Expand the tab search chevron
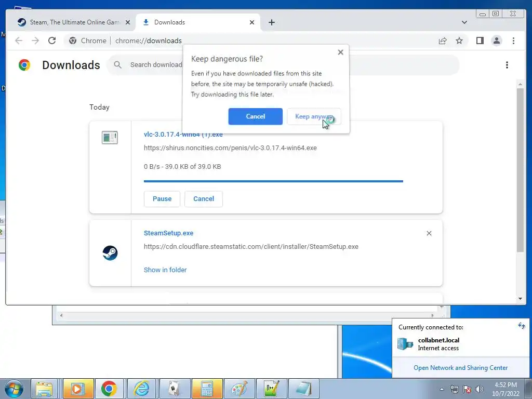Viewport: 532px width, 399px height. click(464, 22)
